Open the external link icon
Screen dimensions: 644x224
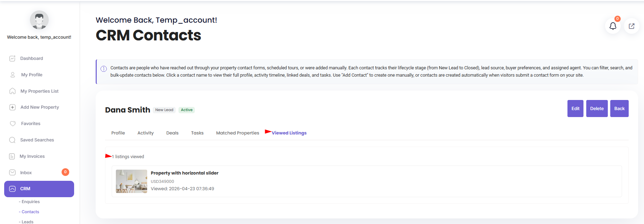[631, 26]
